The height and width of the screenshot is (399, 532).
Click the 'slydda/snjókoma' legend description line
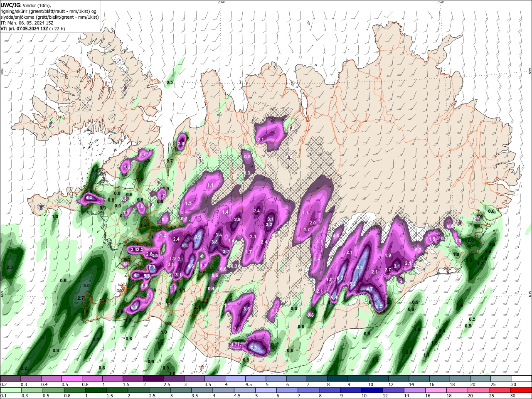tap(49, 17)
